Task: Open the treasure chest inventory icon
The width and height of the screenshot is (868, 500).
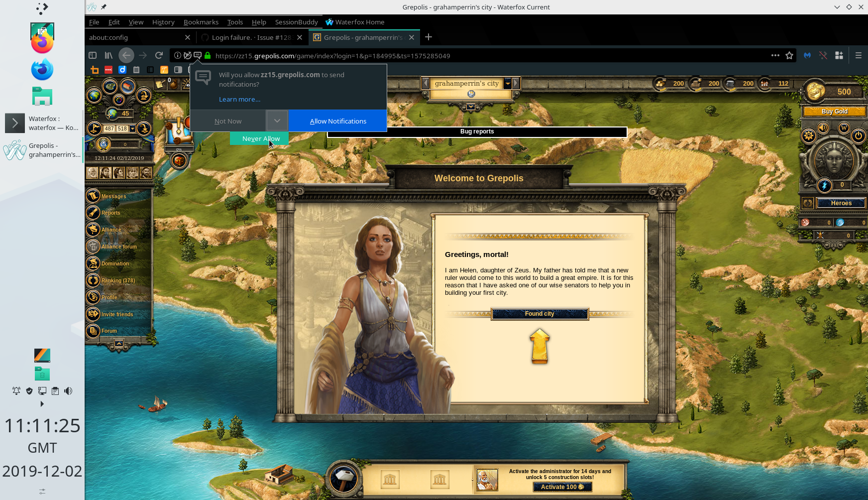Action: (179, 160)
